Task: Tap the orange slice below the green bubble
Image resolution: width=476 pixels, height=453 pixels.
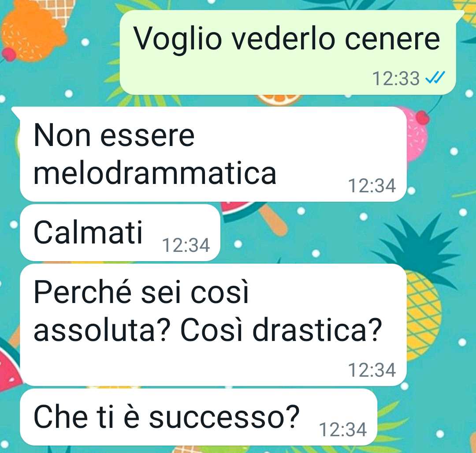Action: click(x=279, y=99)
